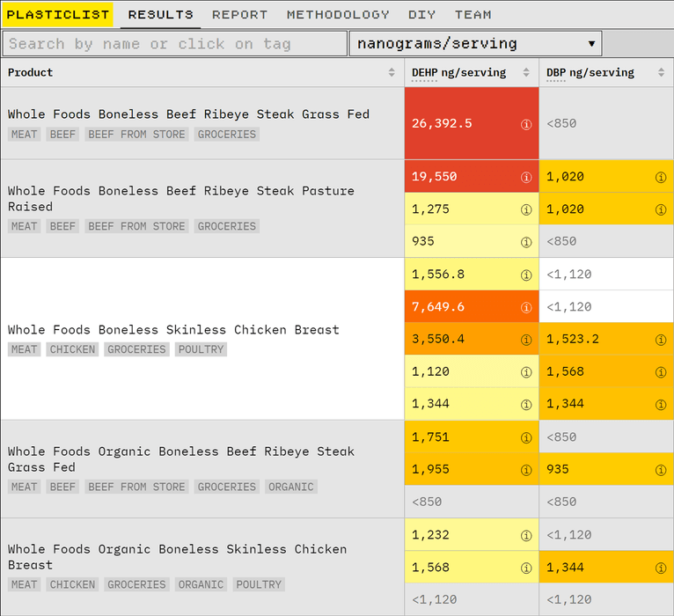This screenshot has height=616, width=674.
Task: Open info icon for 1,751 DEHP value
Action: [x=526, y=437]
